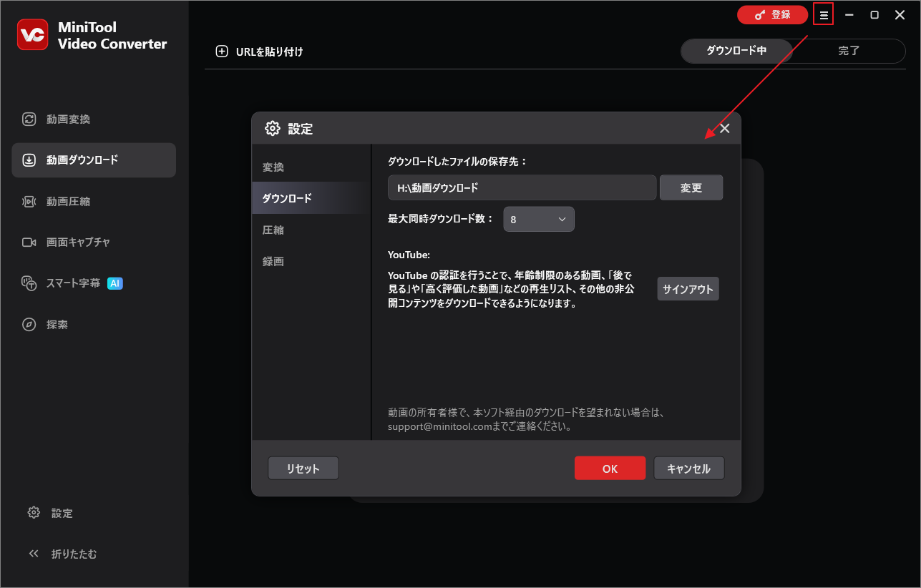Sign out of YouTube with サインアウト
Image resolution: width=921 pixels, height=588 pixels.
687,288
